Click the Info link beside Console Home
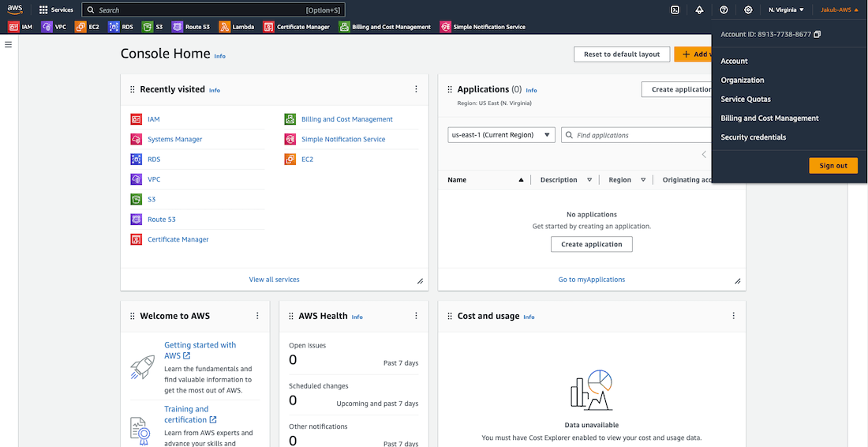The image size is (868, 447). pyautogui.click(x=220, y=56)
